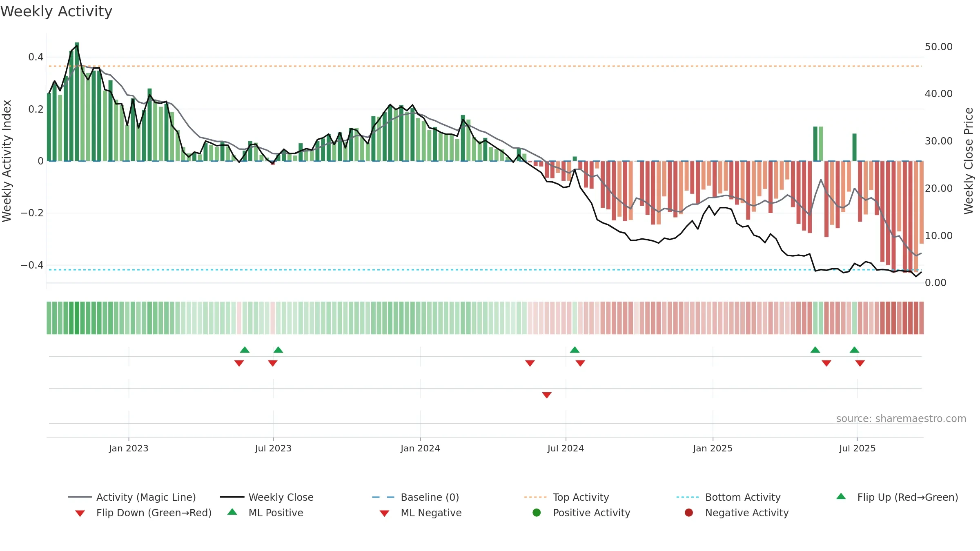This screenshot has width=980, height=551.
Task: Click the cyan dotted Bottom Activity line
Action: 485,270
